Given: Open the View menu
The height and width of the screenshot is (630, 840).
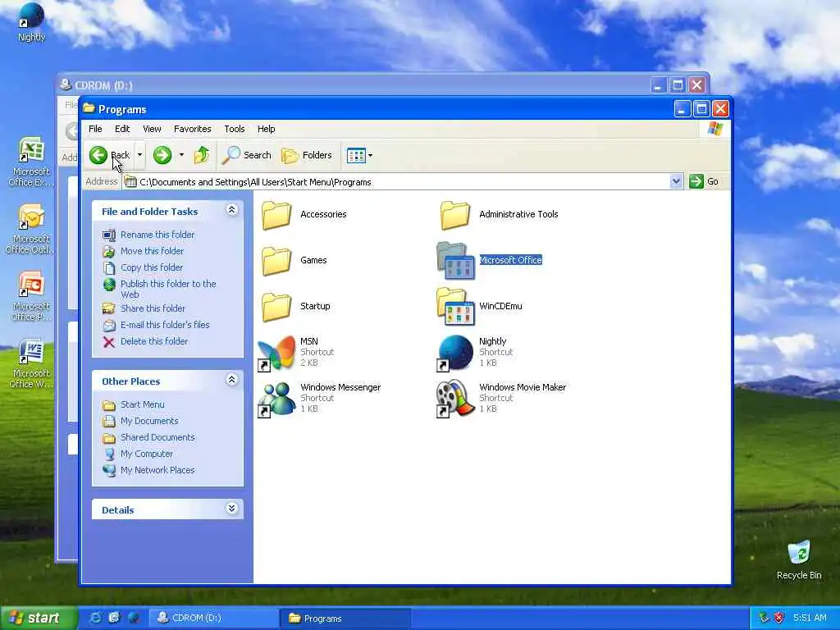Looking at the screenshot, I should tap(152, 129).
